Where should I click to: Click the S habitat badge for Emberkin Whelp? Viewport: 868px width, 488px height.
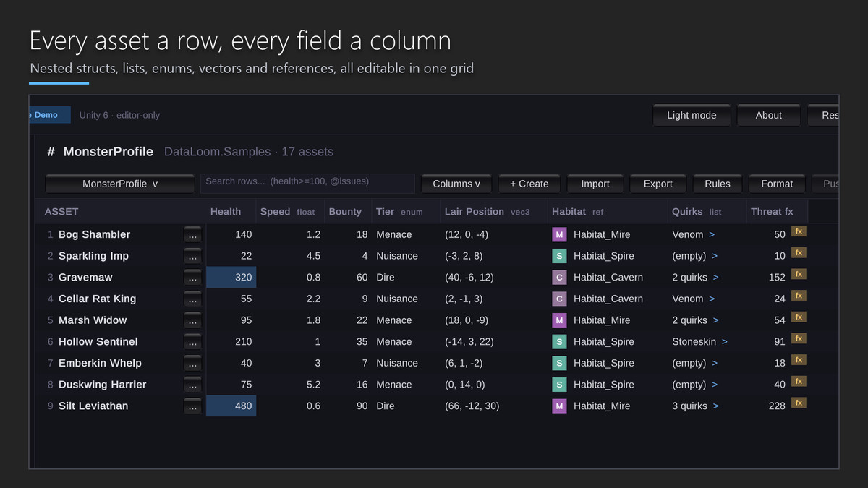coord(559,363)
